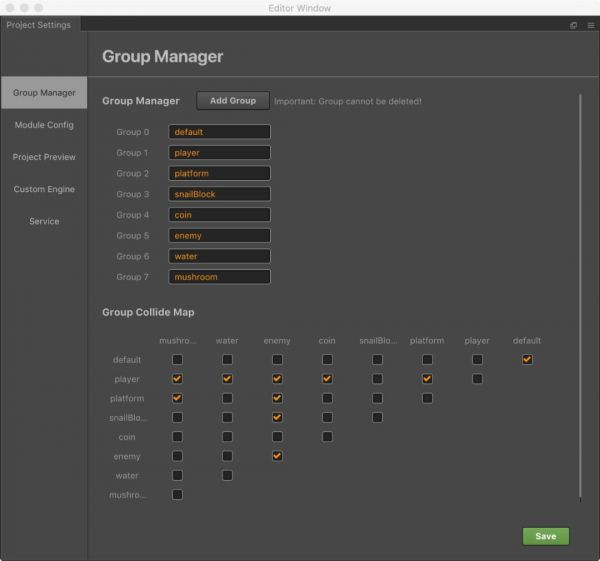Uncheck enemy row, enemy column collision

click(277, 456)
